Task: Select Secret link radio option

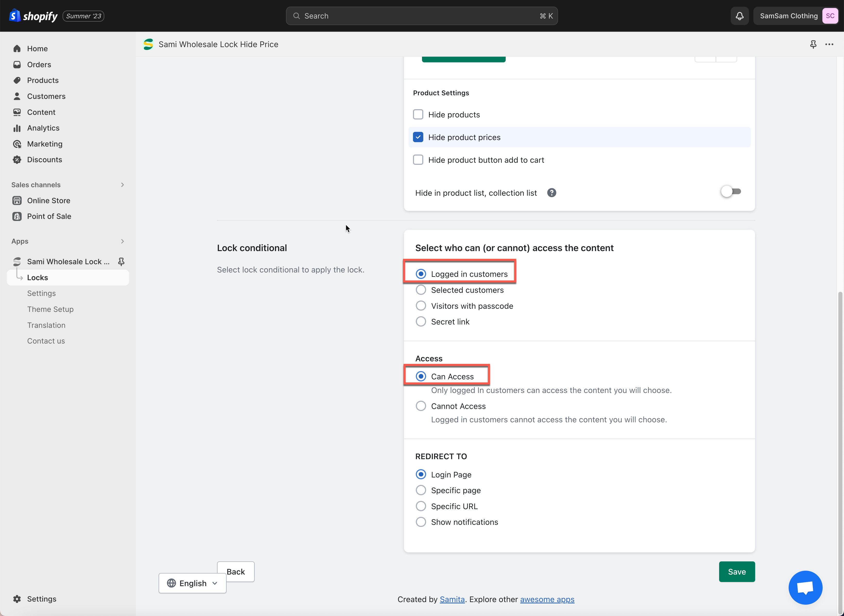Action: [421, 322]
